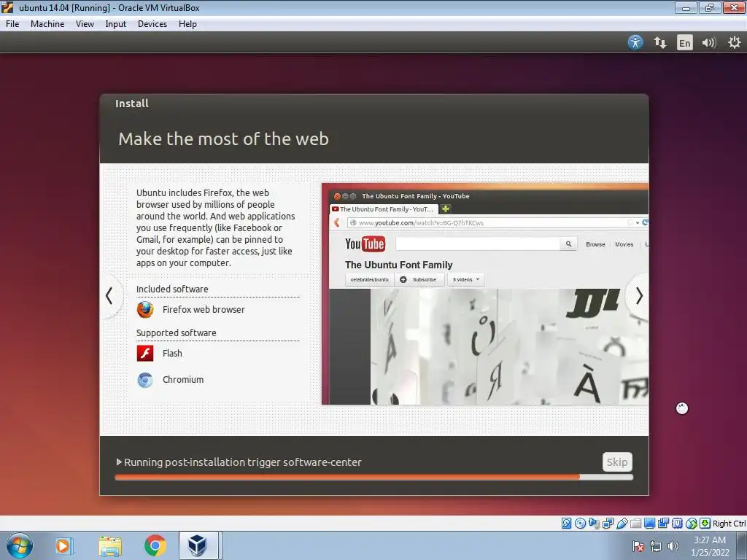Open the En keyboard layout indicator
The image size is (747, 560).
[x=684, y=42]
